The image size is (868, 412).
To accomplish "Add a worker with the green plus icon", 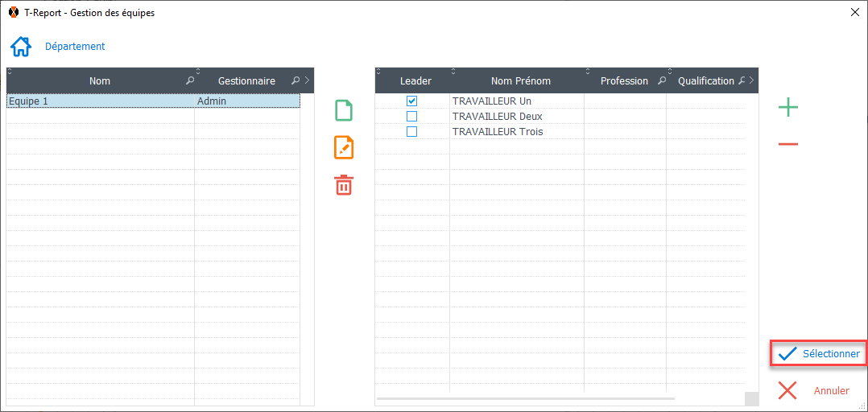I will click(788, 107).
